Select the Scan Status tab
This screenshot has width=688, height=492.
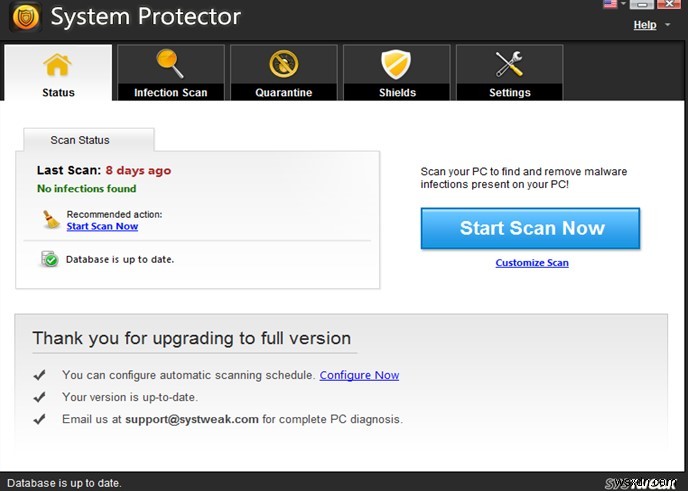click(x=80, y=140)
